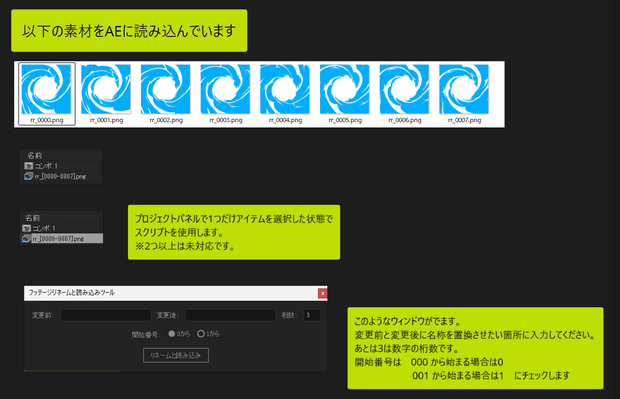
Task: Choose the 0から start number option
Action: point(179,334)
